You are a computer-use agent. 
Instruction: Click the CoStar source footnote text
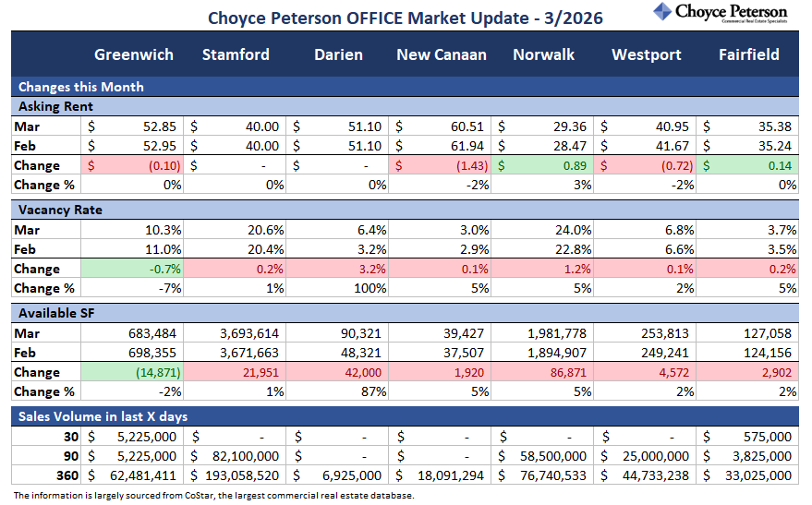point(213,496)
